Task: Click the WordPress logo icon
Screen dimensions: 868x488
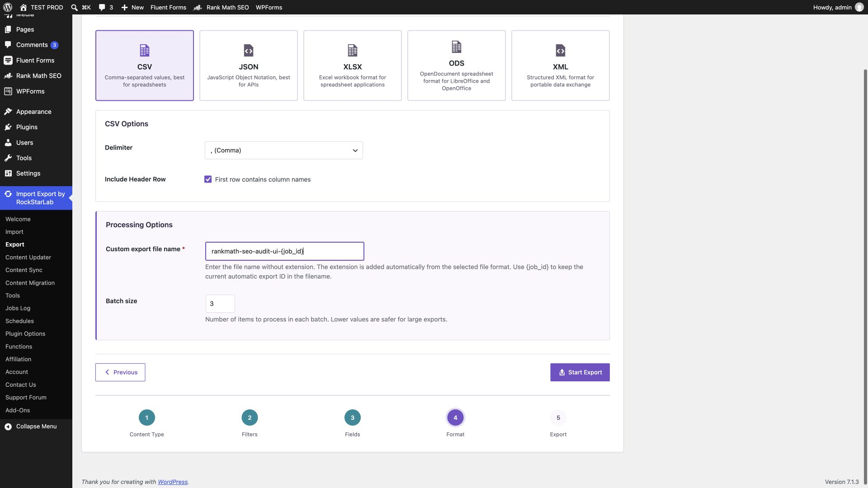Action: click(x=8, y=7)
